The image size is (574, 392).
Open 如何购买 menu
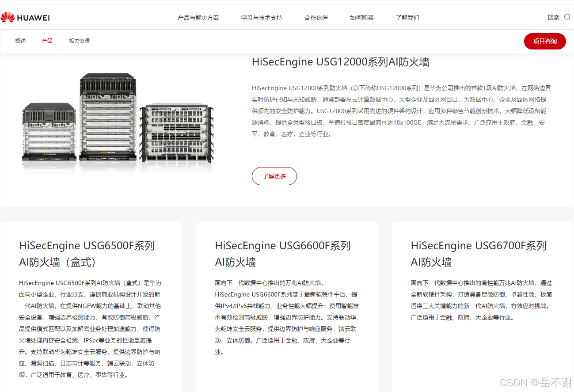click(361, 18)
